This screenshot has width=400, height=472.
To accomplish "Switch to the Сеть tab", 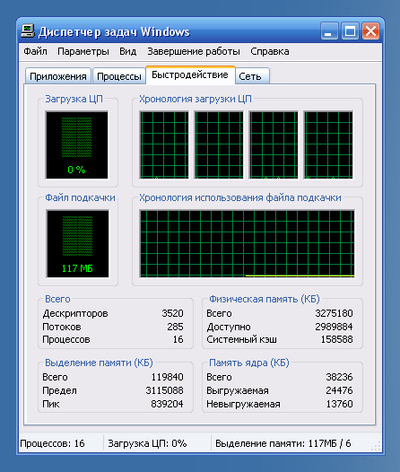I will pos(252,76).
